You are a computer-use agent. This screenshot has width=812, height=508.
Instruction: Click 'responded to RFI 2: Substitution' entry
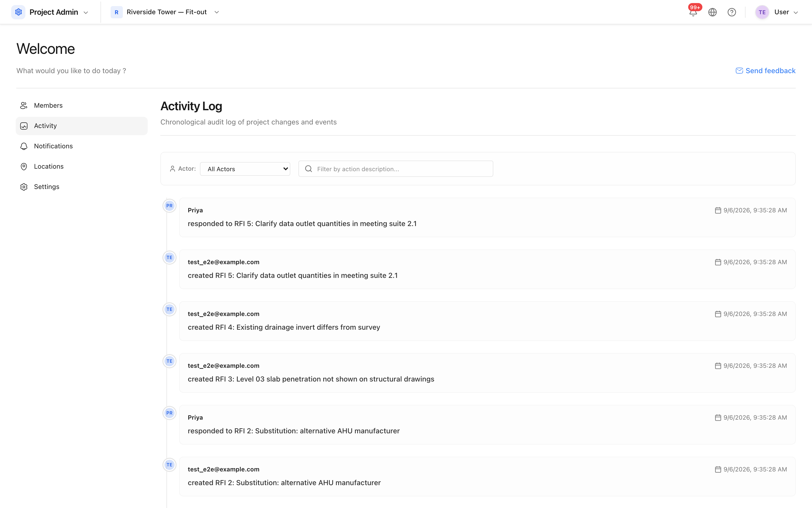(x=294, y=431)
